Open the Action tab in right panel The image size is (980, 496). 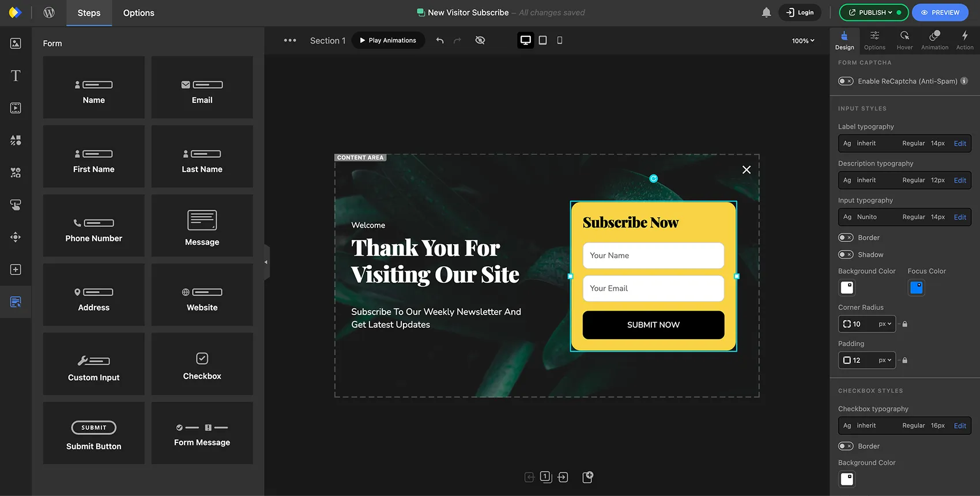(x=964, y=40)
